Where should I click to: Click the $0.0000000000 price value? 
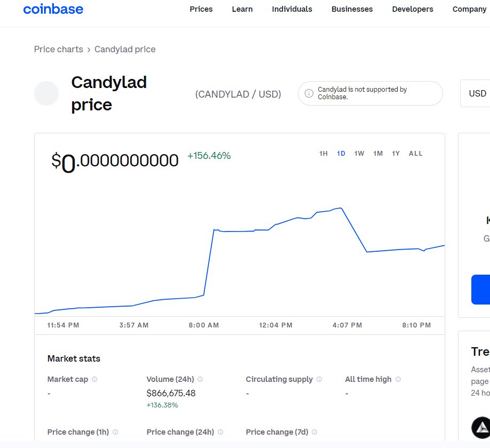pos(115,162)
